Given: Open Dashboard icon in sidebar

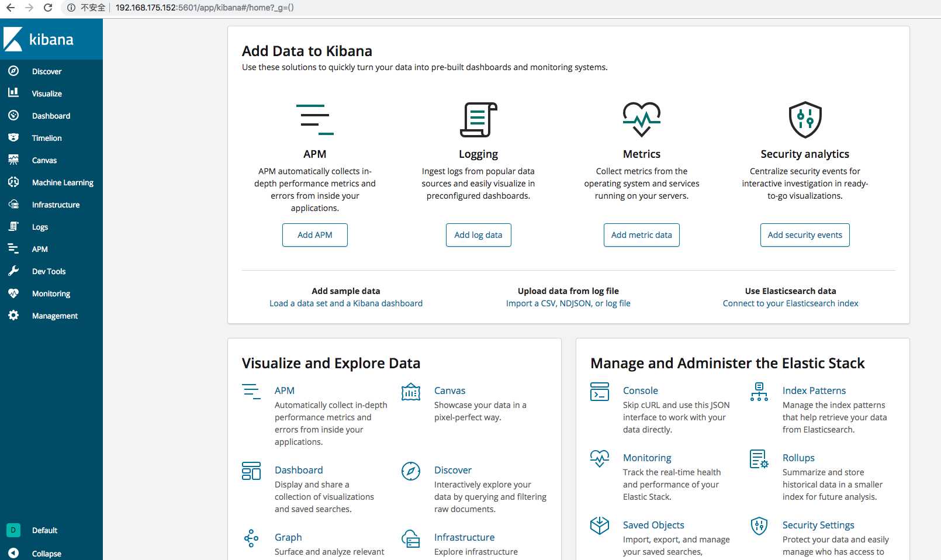Looking at the screenshot, I should (13, 115).
